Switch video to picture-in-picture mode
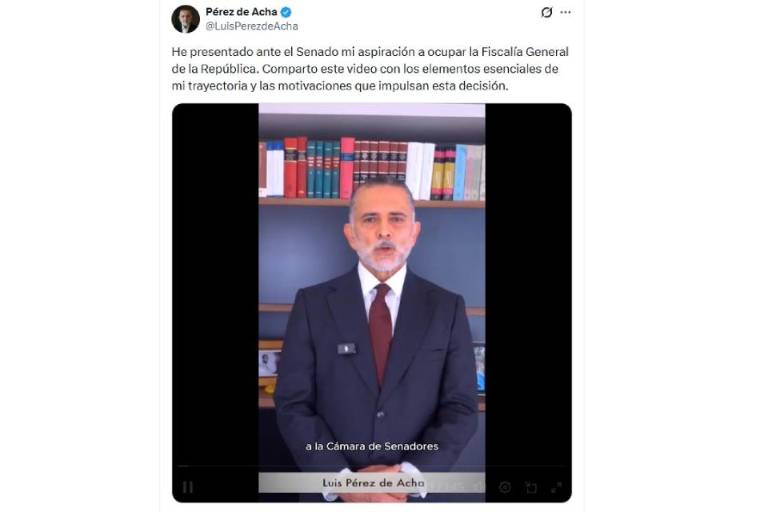 pyautogui.click(x=531, y=487)
